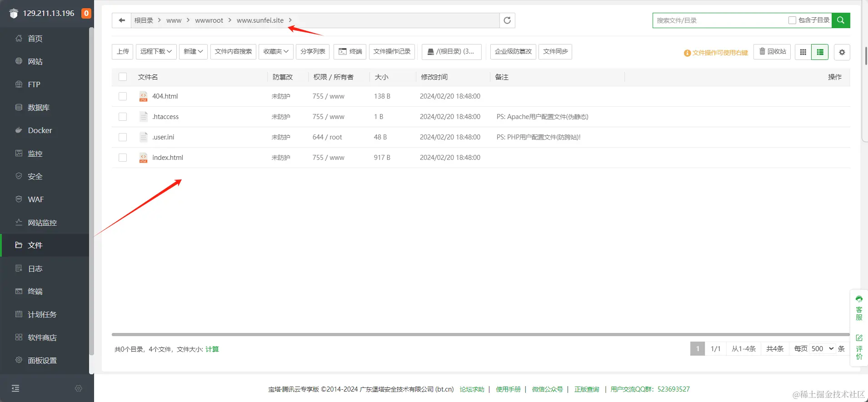Open the 使用手册 footer link
This screenshot has height=402, width=868.
pos(508,389)
